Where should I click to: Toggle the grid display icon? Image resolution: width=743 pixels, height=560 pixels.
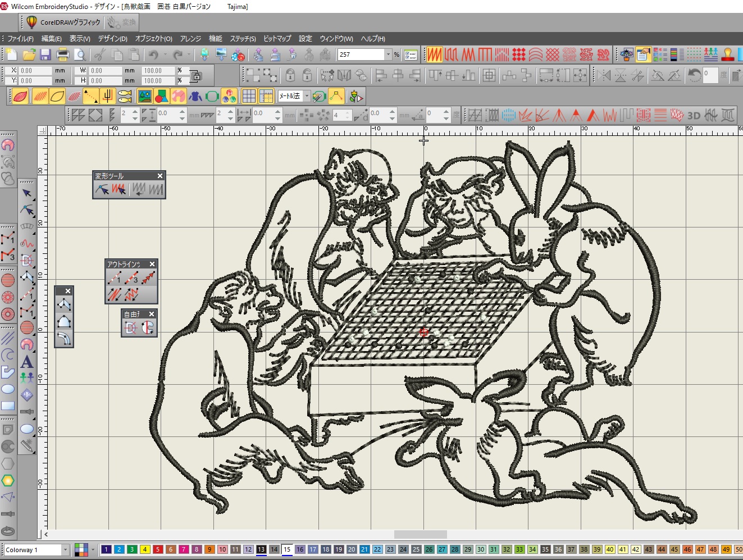coord(249,96)
